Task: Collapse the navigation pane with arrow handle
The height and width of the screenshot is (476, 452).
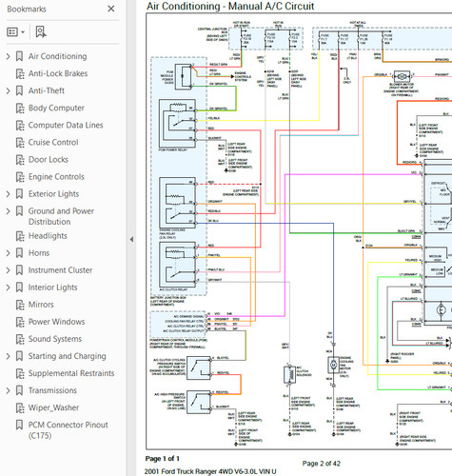Action: click(131, 240)
